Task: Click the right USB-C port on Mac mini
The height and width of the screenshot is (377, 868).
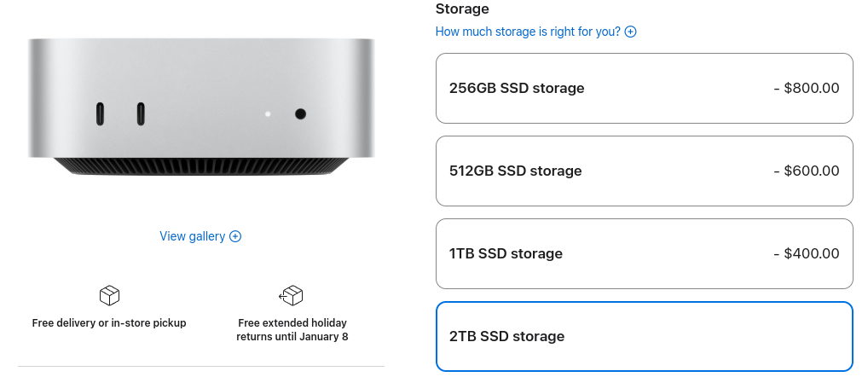Action: click(140, 113)
